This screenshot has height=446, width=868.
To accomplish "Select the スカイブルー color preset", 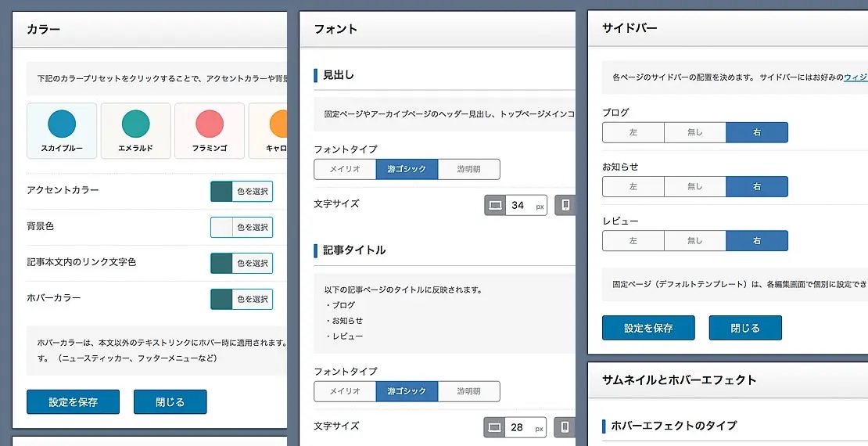I will [62, 131].
